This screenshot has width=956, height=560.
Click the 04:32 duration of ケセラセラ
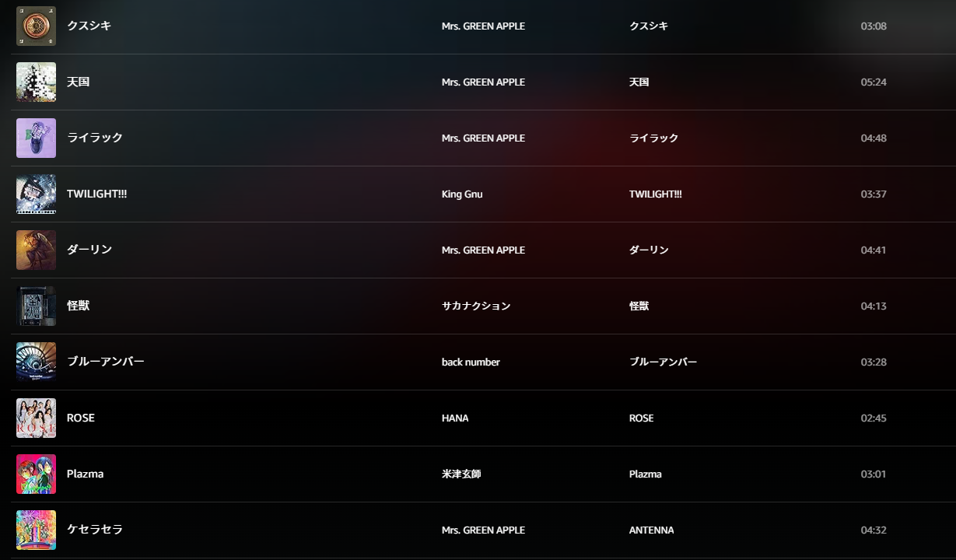(x=874, y=530)
